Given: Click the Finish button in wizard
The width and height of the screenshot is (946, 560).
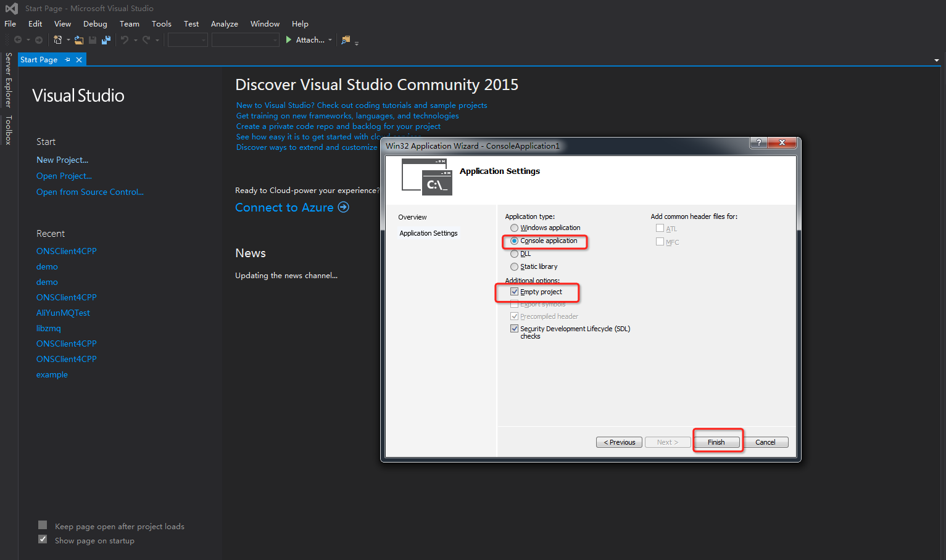Looking at the screenshot, I should (716, 442).
